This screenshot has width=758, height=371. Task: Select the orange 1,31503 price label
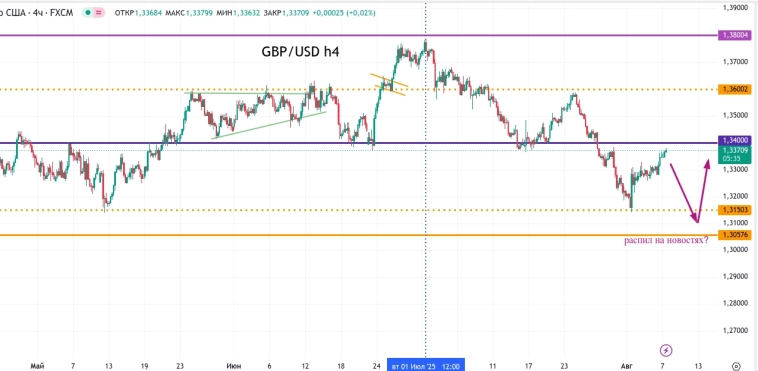(735, 210)
